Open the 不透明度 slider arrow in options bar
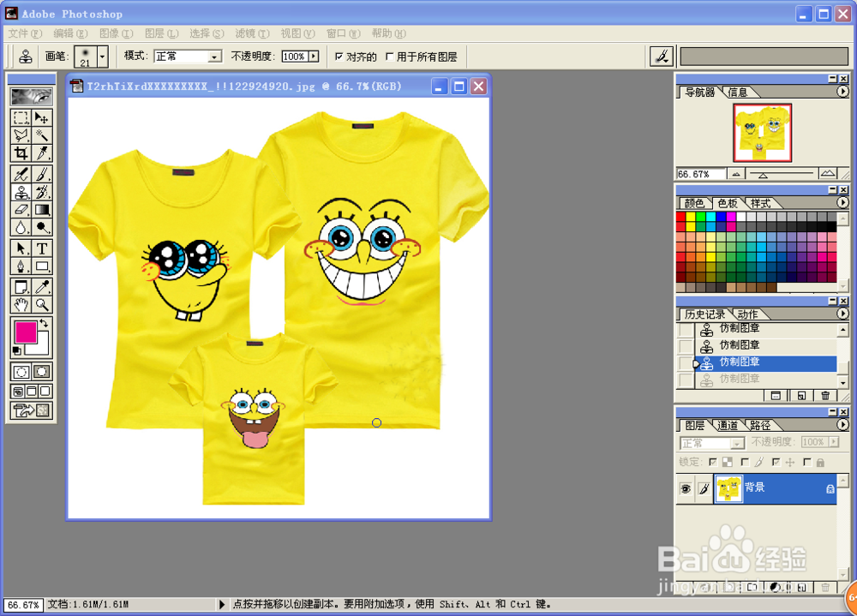The height and width of the screenshot is (616, 857). coord(313,57)
